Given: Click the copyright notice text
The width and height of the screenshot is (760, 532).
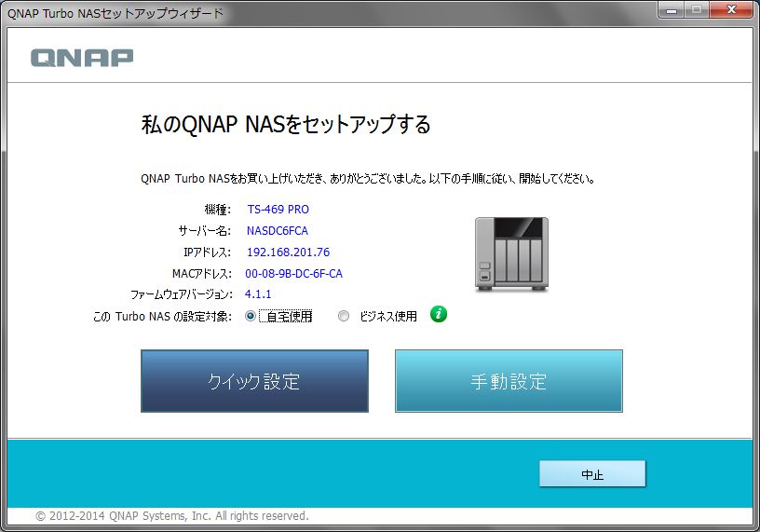Looking at the screenshot, I should point(172,515).
